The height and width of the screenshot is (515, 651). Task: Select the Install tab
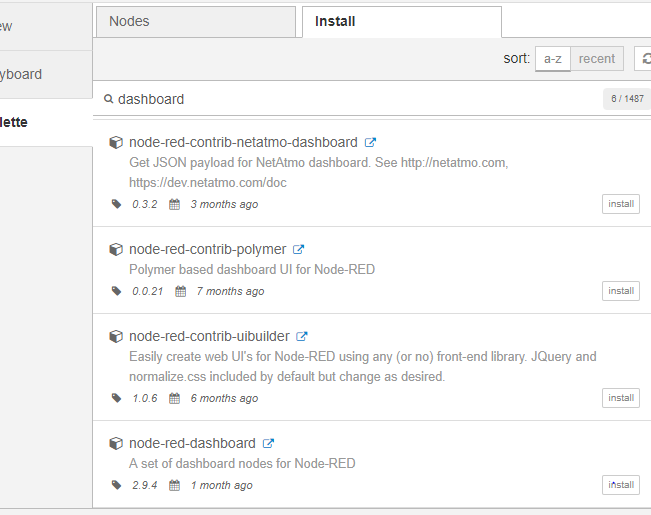[x=402, y=22]
